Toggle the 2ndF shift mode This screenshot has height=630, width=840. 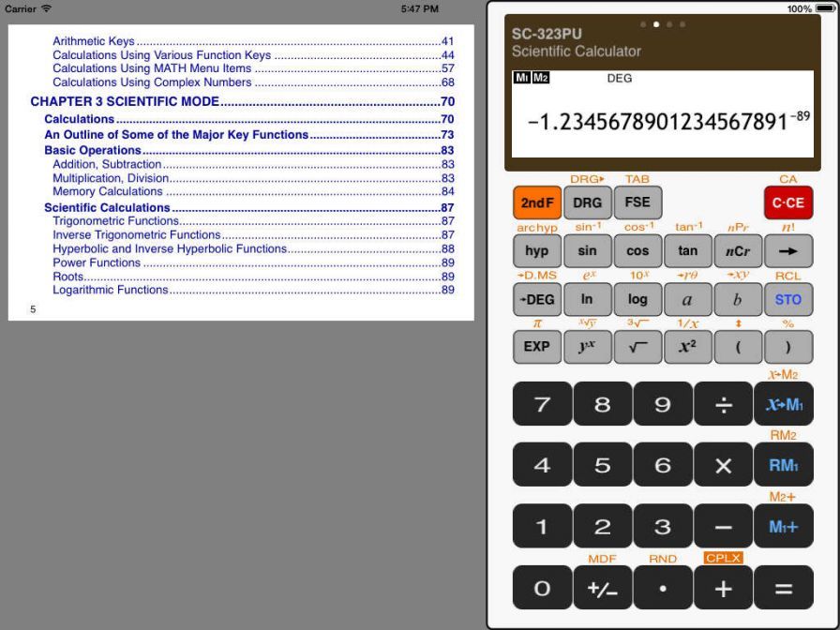click(x=537, y=202)
